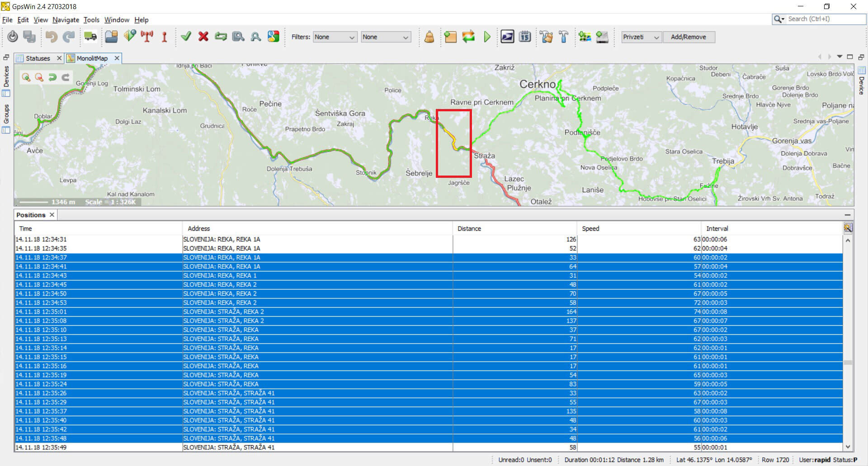Click the binoculars find icon
The image size is (868, 466).
(x=256, y=37)
